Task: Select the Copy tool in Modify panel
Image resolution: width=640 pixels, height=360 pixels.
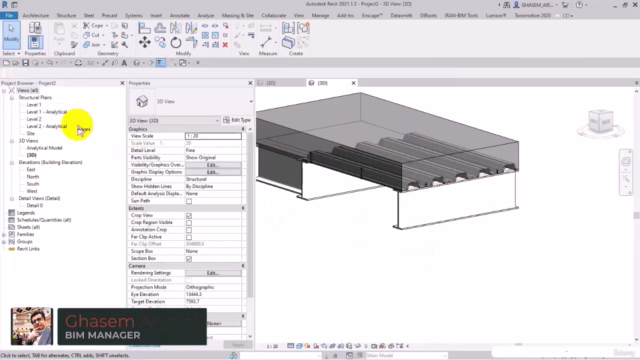Action: coord(160,42)
